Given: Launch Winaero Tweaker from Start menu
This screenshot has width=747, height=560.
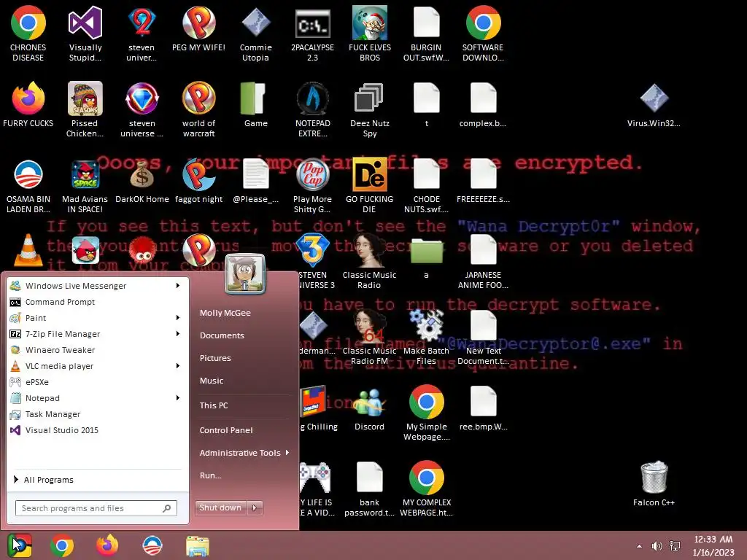Looking at the screenshot, I should pyautogui.click(x=97, y=350).
